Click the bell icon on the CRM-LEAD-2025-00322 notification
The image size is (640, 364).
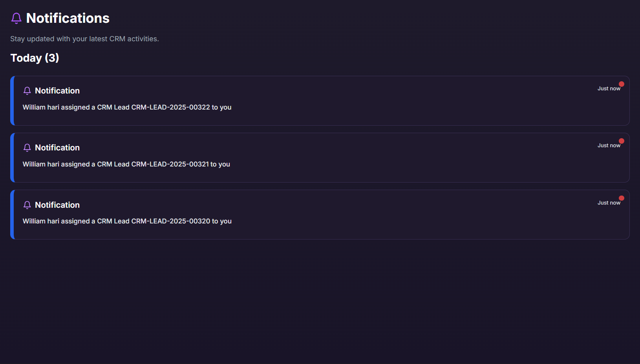pyautogui.click(x=27, y=91)
